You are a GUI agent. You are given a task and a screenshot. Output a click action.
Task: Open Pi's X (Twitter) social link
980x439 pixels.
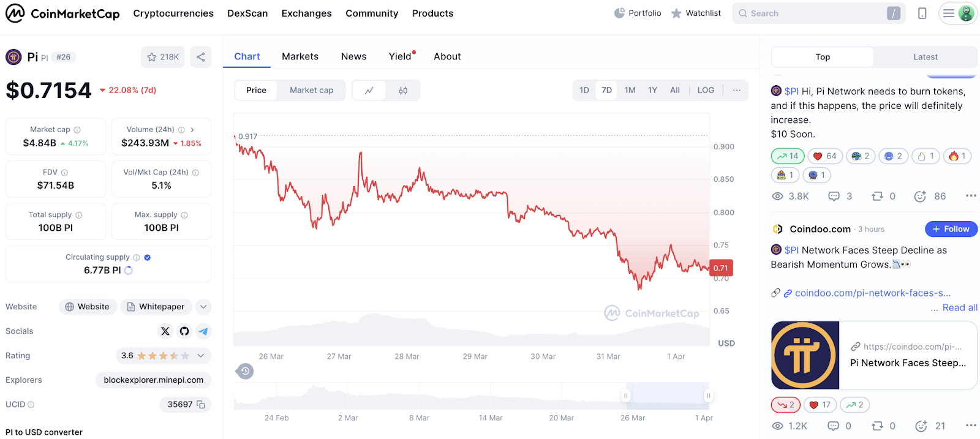tap(165, 331)
